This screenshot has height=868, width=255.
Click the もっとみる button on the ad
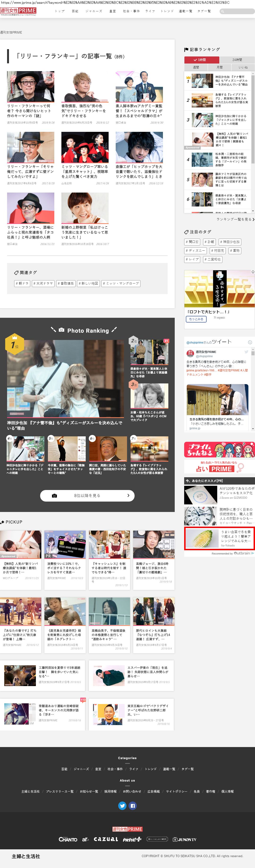196,319
